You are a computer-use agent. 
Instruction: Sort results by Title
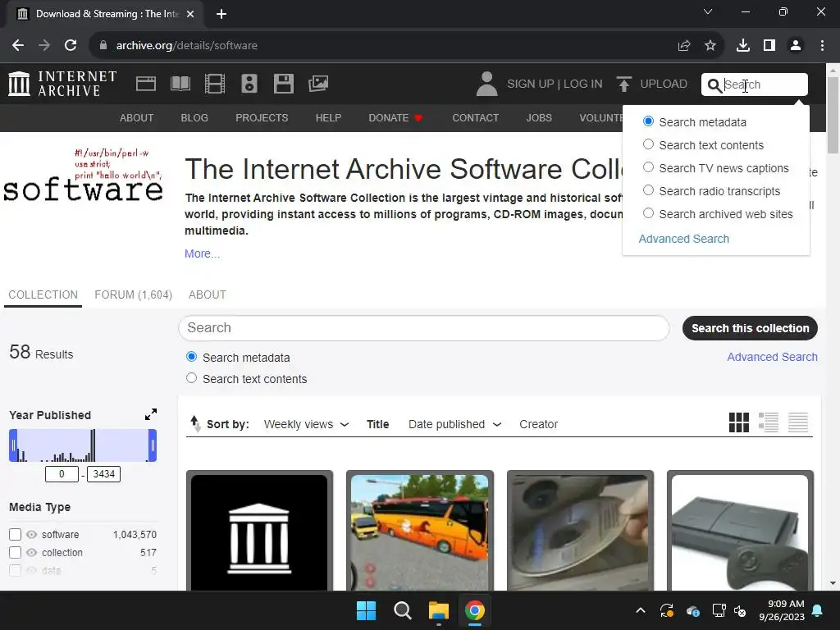pos(377,424)
